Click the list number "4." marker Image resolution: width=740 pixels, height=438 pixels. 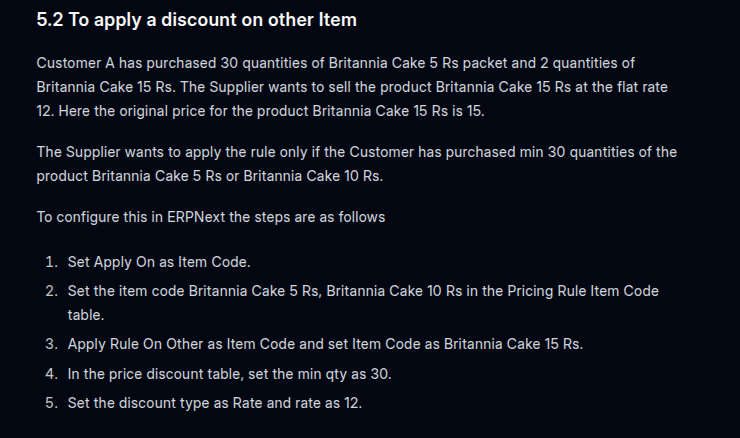click(51, 374)
